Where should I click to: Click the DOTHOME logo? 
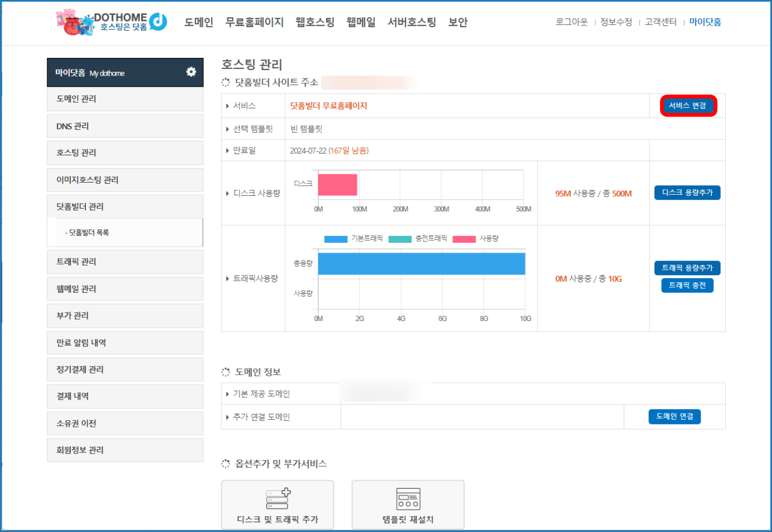click(112, 22)
